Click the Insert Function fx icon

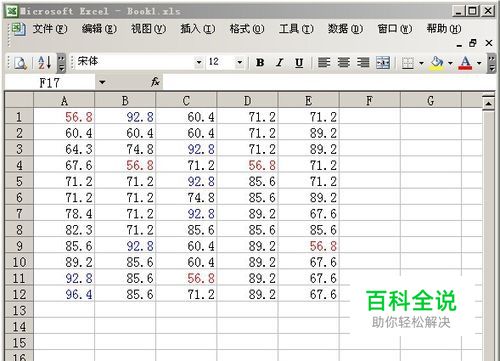click(155, 82)
